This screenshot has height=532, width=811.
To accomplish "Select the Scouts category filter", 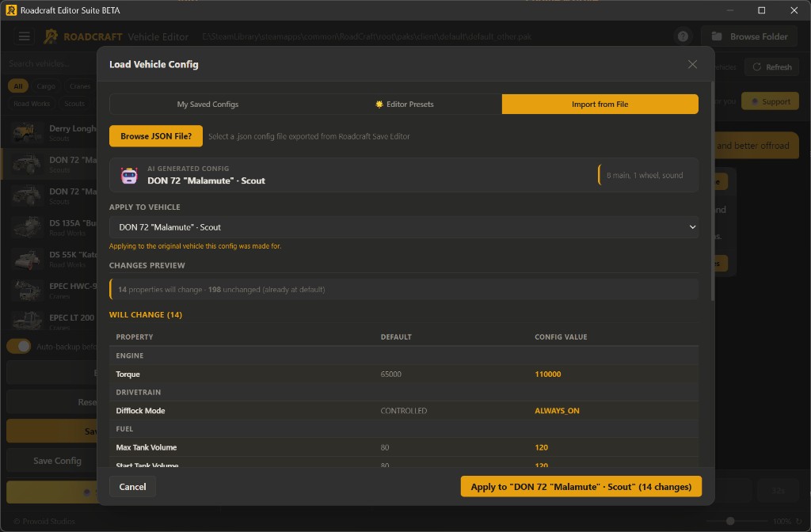I will point(74,104).
